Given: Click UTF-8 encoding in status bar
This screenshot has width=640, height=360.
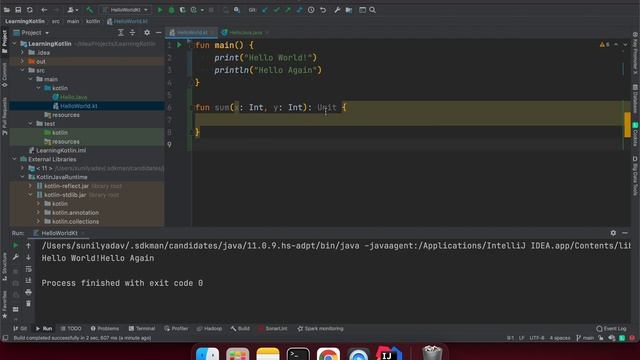Looking at the screenshot, I should 537,338.
